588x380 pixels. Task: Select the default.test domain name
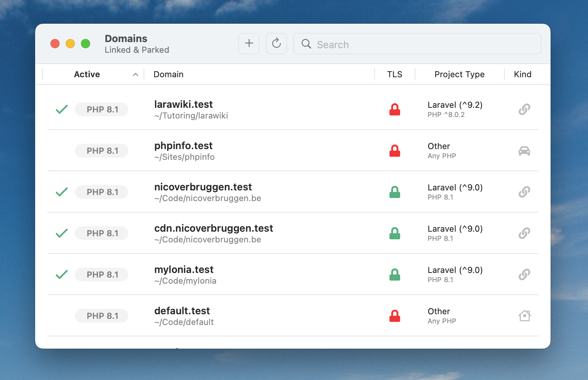coord(182,311)
